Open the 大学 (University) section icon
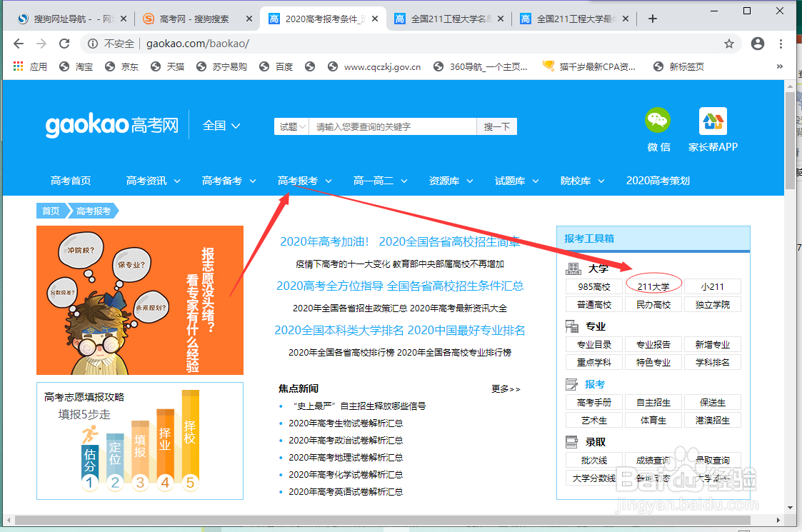Screen dimensions: 802x532 [x=573, y=268]
